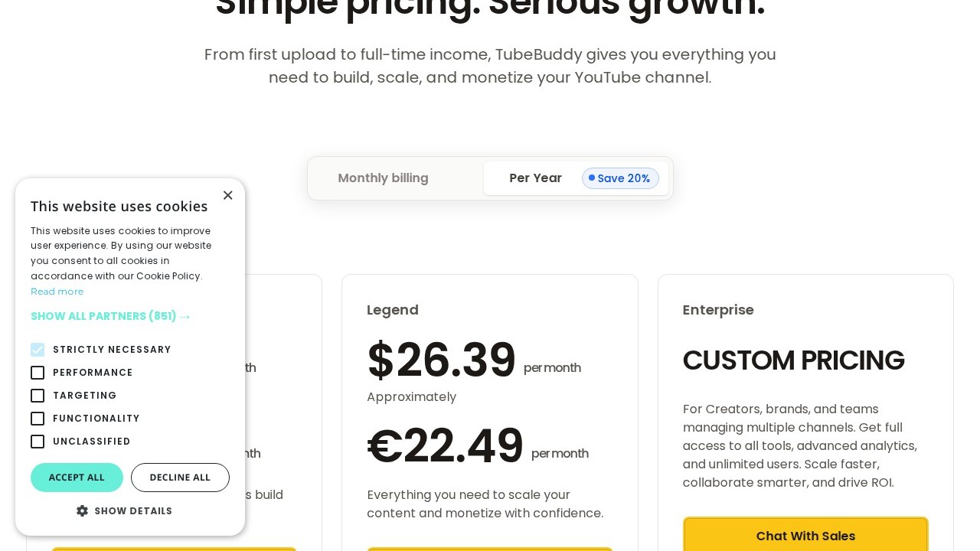
Task: Click the gear icon beside Show Details
Action: [x=83, y=510]
